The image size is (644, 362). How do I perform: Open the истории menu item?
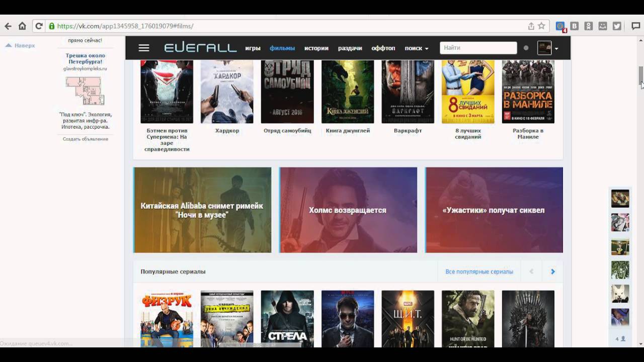coord(316,48)
